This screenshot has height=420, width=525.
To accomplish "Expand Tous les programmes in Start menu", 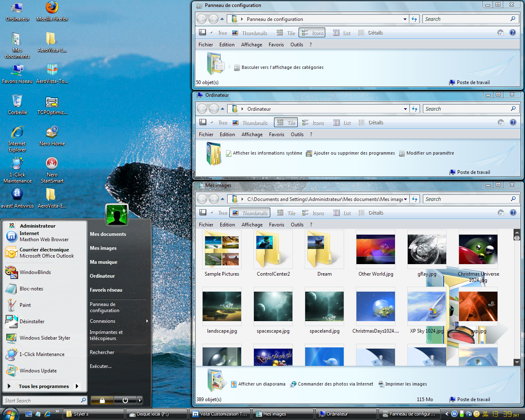I will coord(43,386).
